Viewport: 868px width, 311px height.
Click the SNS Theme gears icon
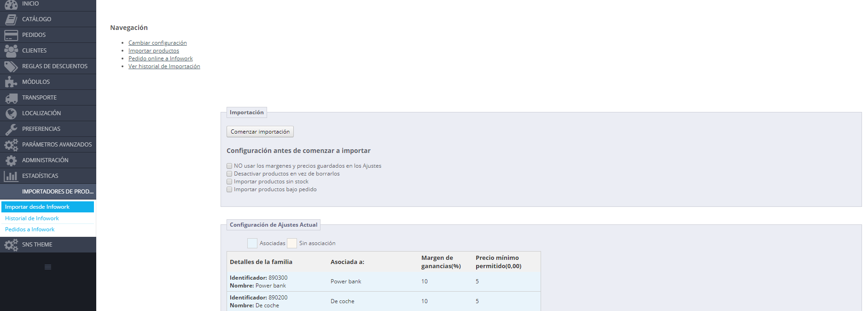11,245
